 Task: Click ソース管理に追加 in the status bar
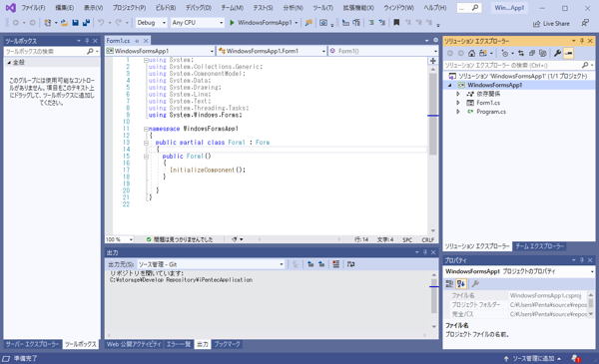532,359
